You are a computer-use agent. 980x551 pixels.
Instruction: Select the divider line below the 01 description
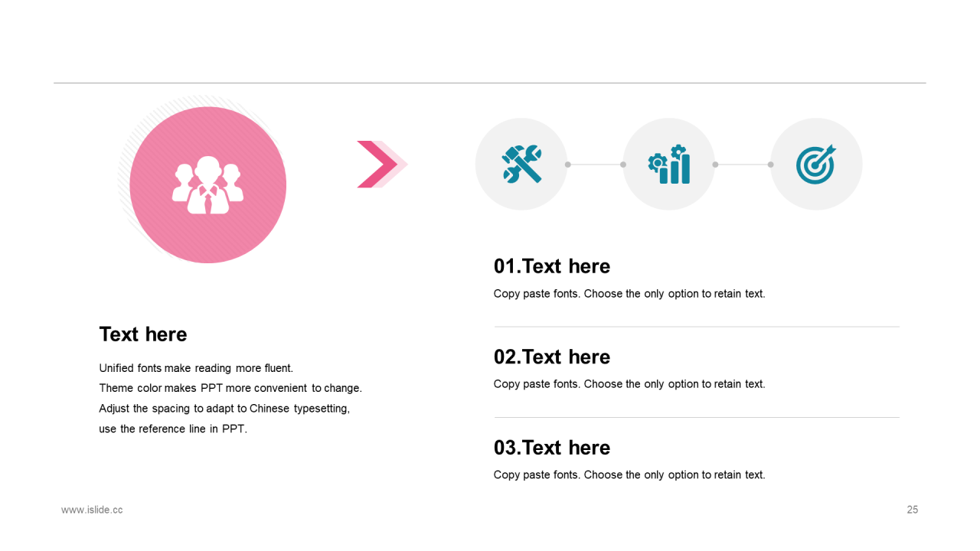coord(697,327)
